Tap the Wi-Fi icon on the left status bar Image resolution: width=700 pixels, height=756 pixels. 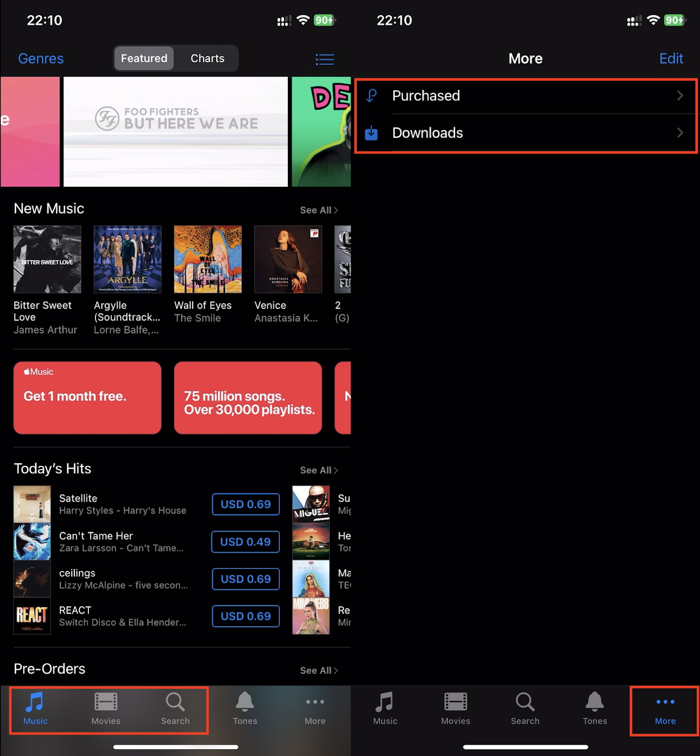(303, 20)
